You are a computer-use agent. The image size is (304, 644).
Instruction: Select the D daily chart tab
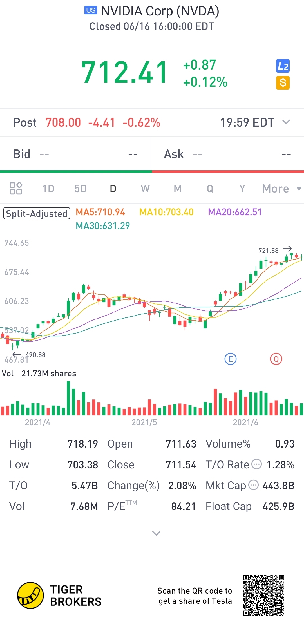[113, 189]
